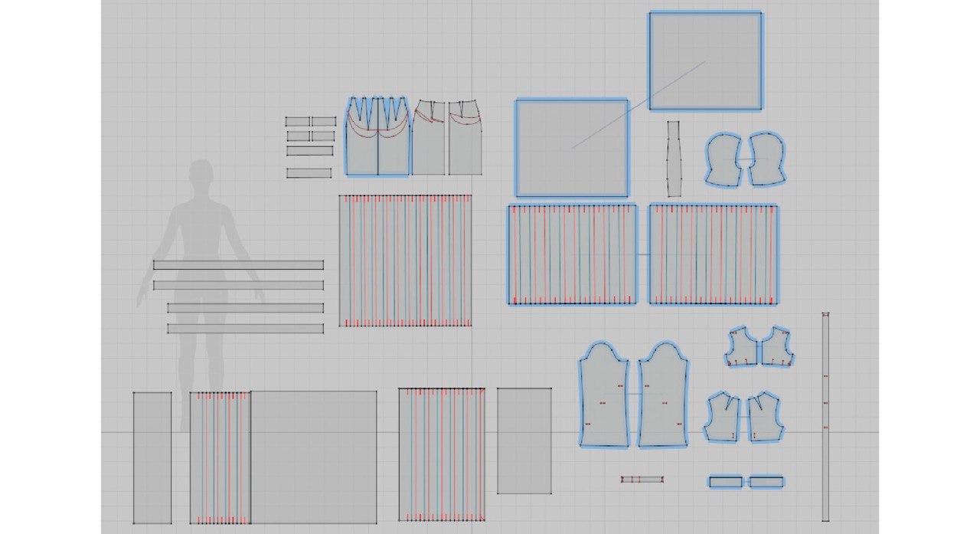Select the left blue-outlined pleated rectangle
Screen dimensions: 980x534
pos(572,254)
